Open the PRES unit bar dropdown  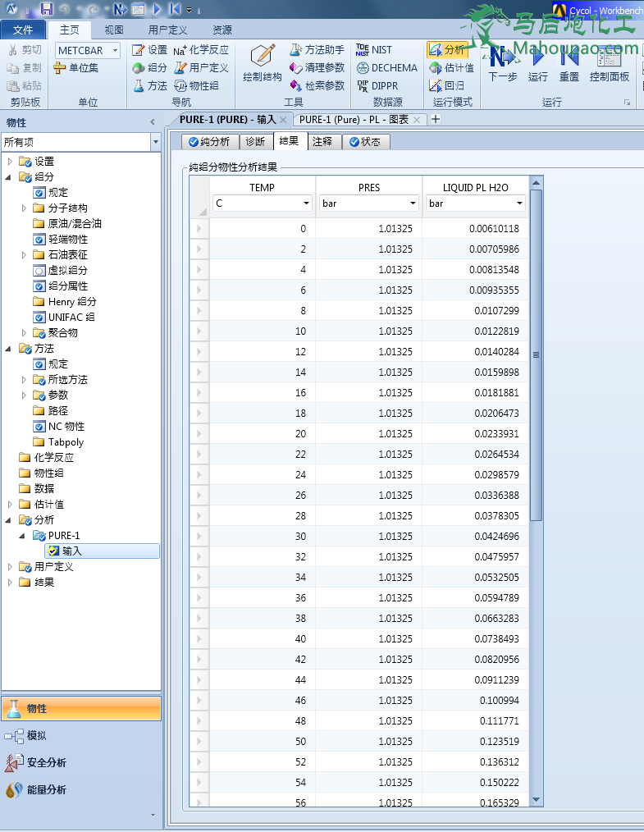click(413, 203)
